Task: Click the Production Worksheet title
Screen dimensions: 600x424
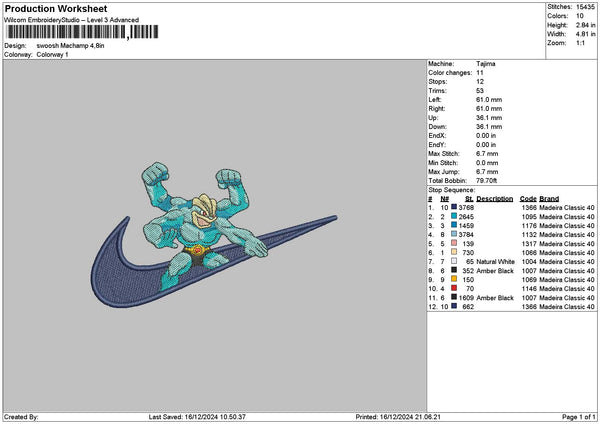Action: click(x=56, y=8)
